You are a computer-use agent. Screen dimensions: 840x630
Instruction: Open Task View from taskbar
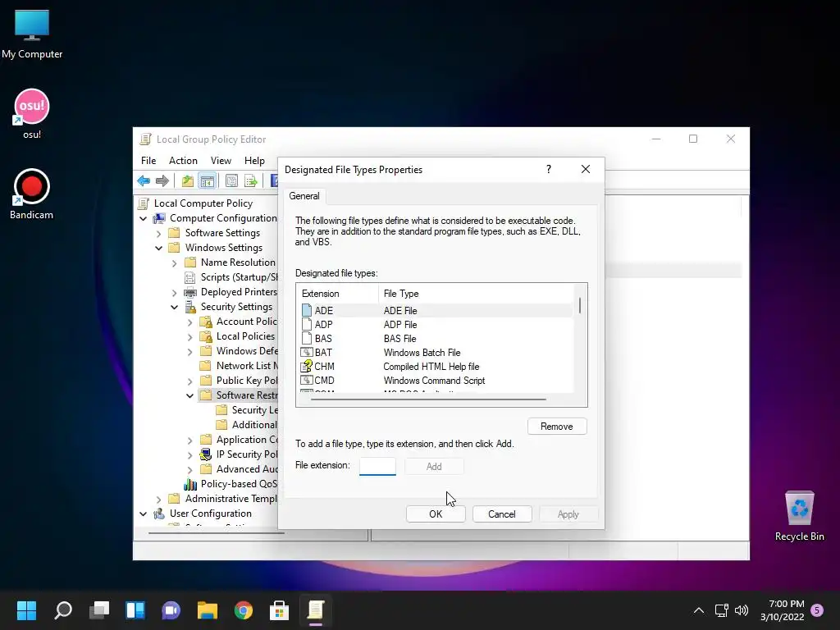99,610
